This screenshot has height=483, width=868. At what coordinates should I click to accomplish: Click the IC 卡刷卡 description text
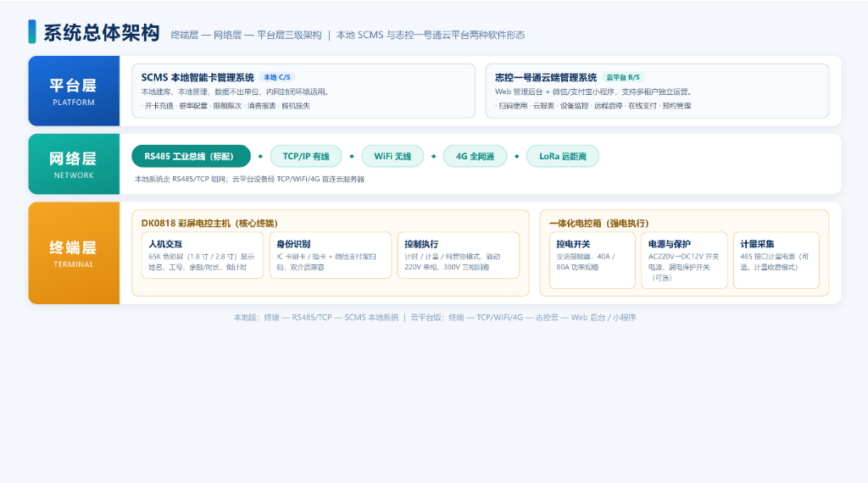tap(326, 262)
